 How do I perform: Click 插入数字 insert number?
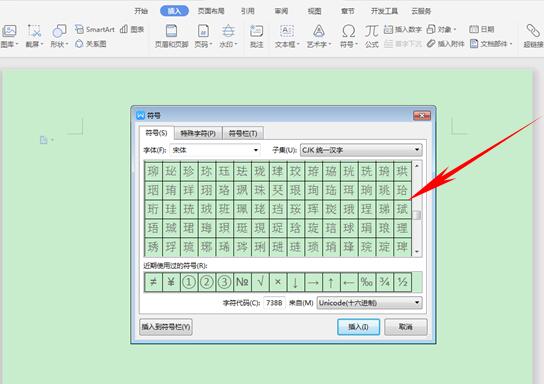tap(402, 29)
